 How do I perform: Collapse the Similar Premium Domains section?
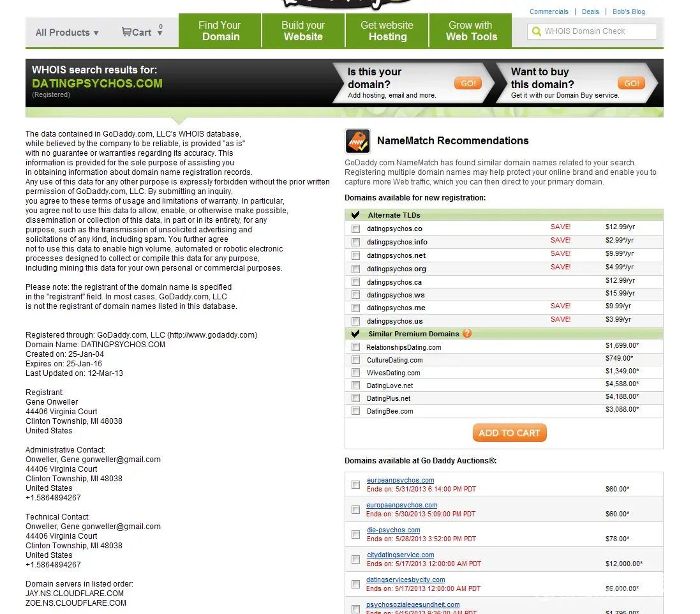[x=355, y=334]
